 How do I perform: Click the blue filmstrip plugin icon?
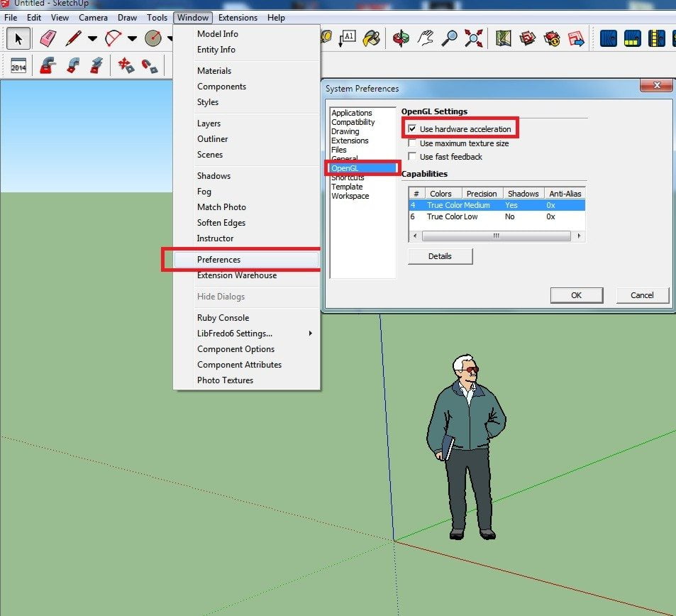656,38
